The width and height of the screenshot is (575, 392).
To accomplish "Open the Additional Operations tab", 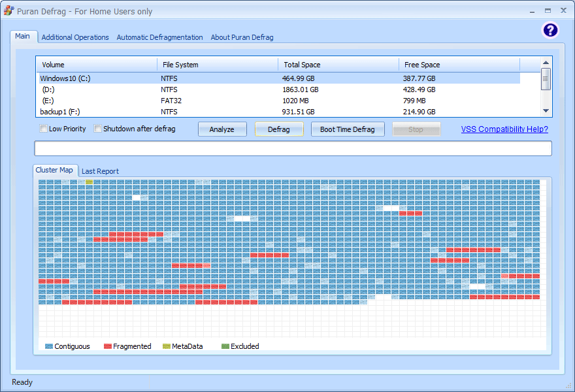I will pyautogui.click(x=75, y=37).
